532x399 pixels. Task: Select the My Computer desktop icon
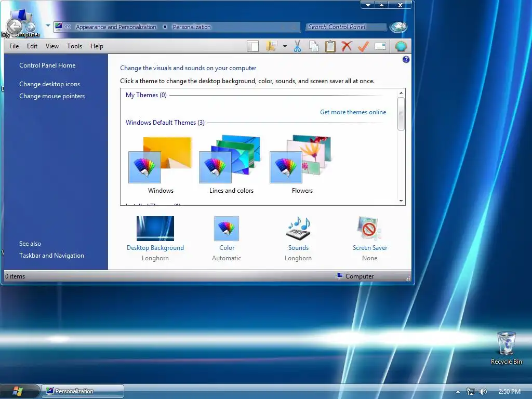(20, 23)
